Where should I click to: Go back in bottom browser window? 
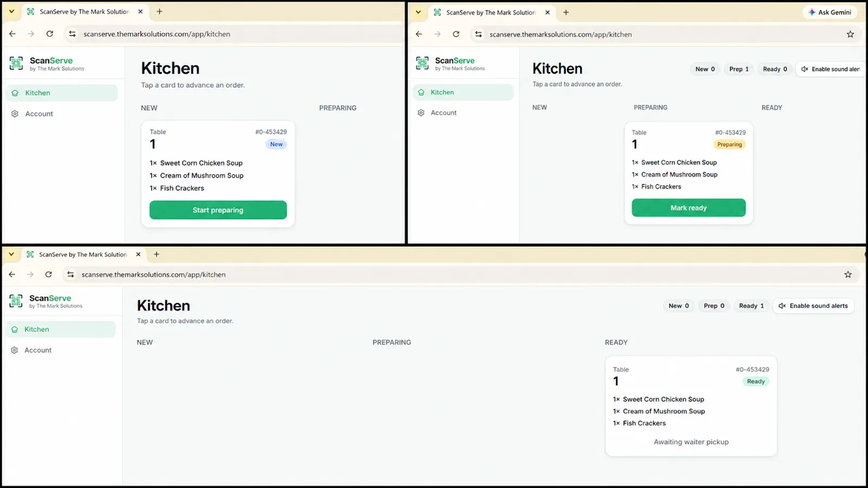tap(12, 274)
